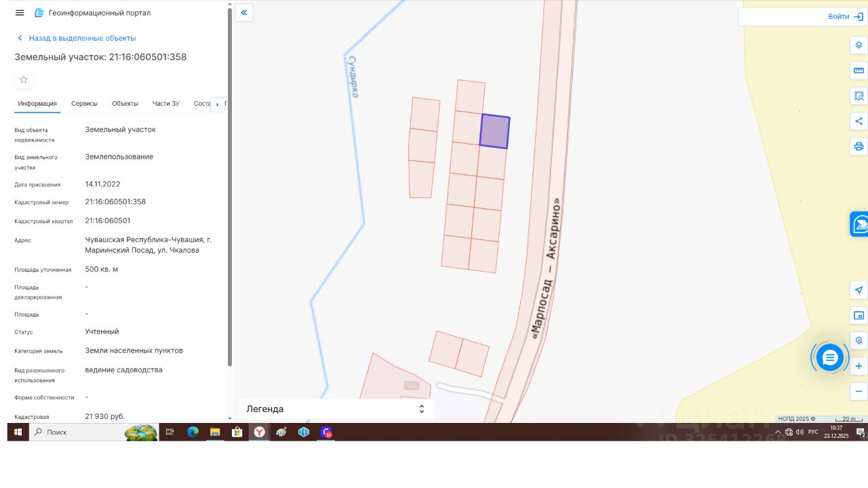Click the side panel vertical scrollbar
868x488 pixels.
point(229,186)
